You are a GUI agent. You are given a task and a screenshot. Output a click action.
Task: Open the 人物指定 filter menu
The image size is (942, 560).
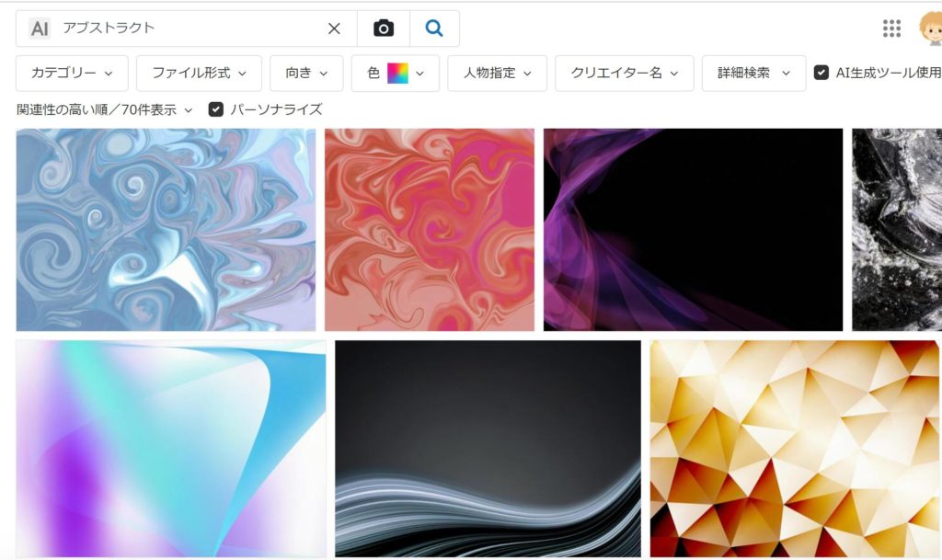coord(497,73)
